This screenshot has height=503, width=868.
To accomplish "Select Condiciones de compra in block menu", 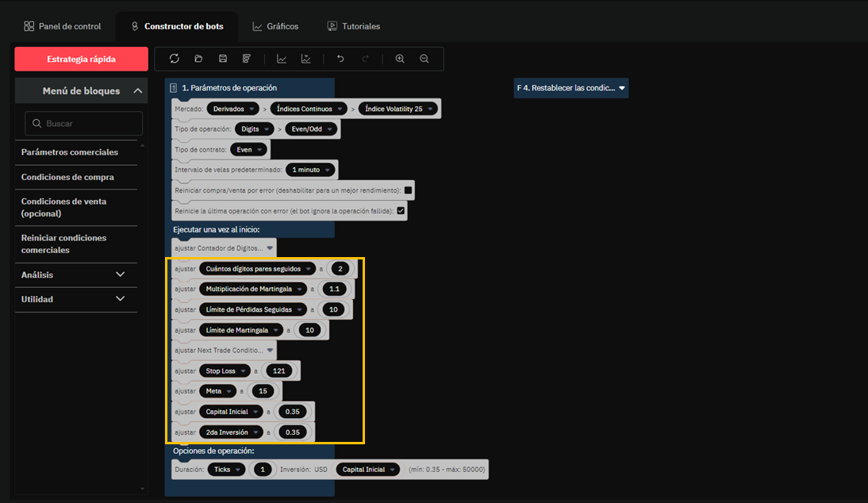I will click(67, 177).
